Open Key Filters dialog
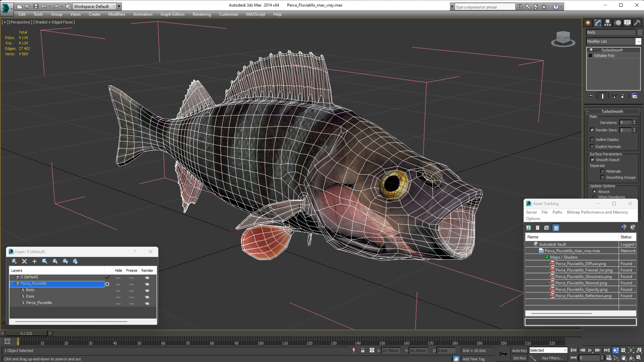 tap(553, 358)
